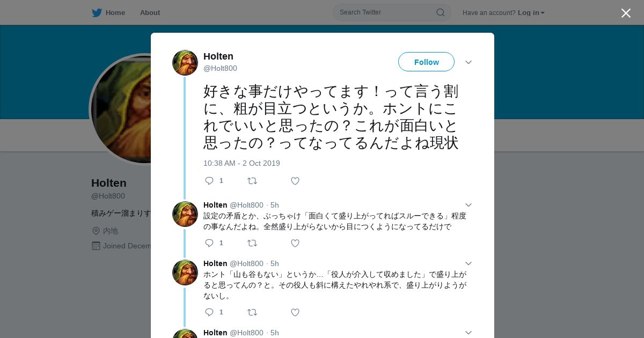The width and height of the screenshot is (644, 338).
Task: Go to the About page
Action: 150,13
